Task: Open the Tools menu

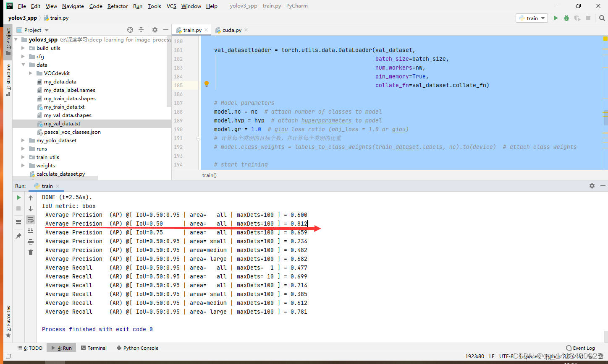Action: 155,6
